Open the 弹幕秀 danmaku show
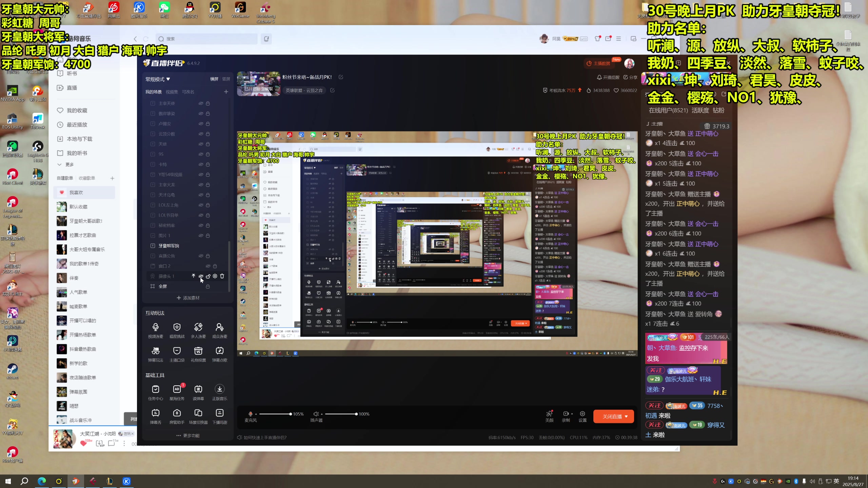Screen dimensions: 868x488 (155, 416)
